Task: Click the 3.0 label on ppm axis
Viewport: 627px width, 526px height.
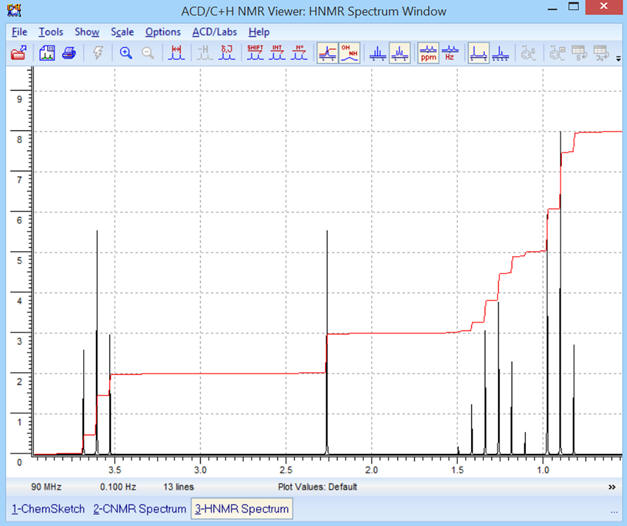Action: point(200,470)
